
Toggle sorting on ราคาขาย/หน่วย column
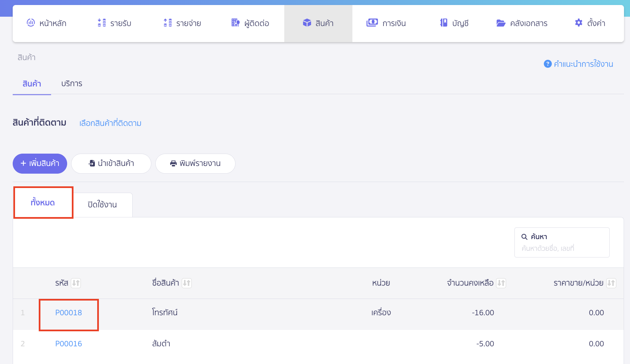(611, 283)
